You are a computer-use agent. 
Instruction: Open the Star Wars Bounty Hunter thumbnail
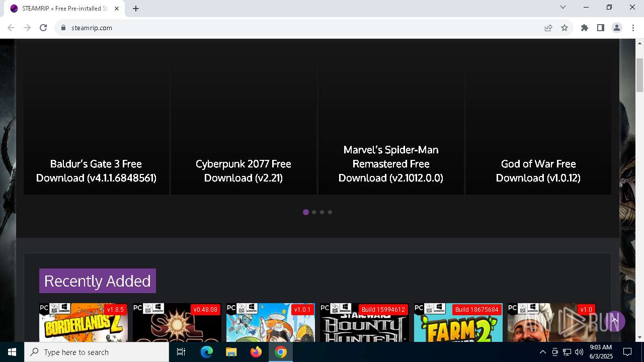click(x=364, y=322)
